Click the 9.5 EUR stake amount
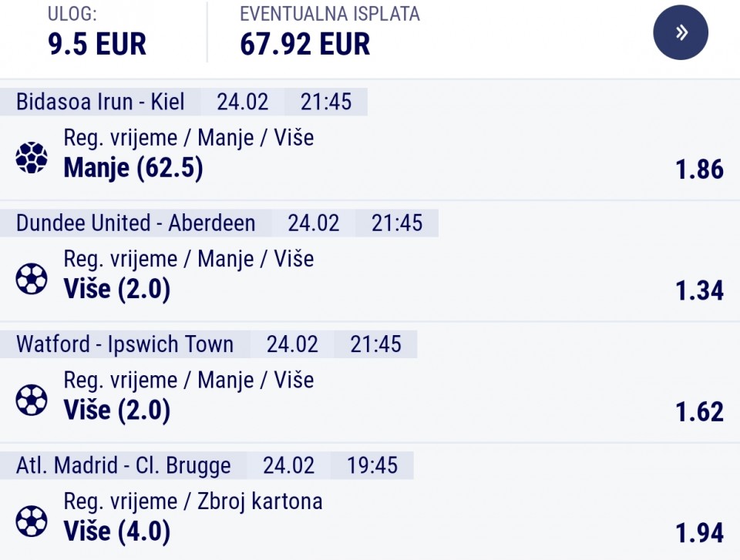740x560 pixels. 97,44
